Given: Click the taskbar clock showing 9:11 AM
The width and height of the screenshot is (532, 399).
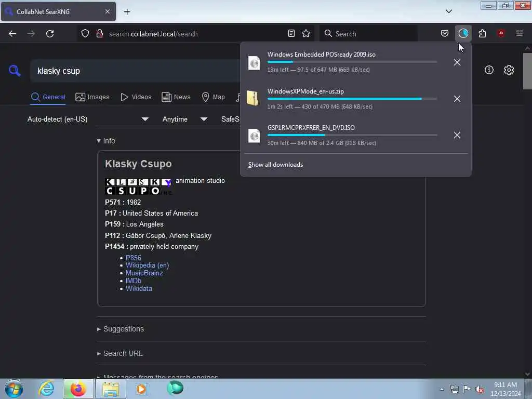Looking at the screenshot, I should (x=506, y=389).
